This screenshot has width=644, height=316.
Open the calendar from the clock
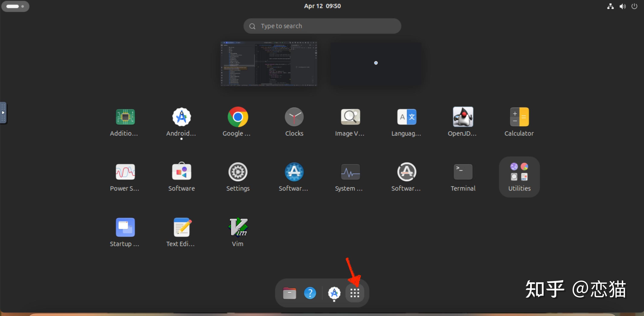(322, 6)
